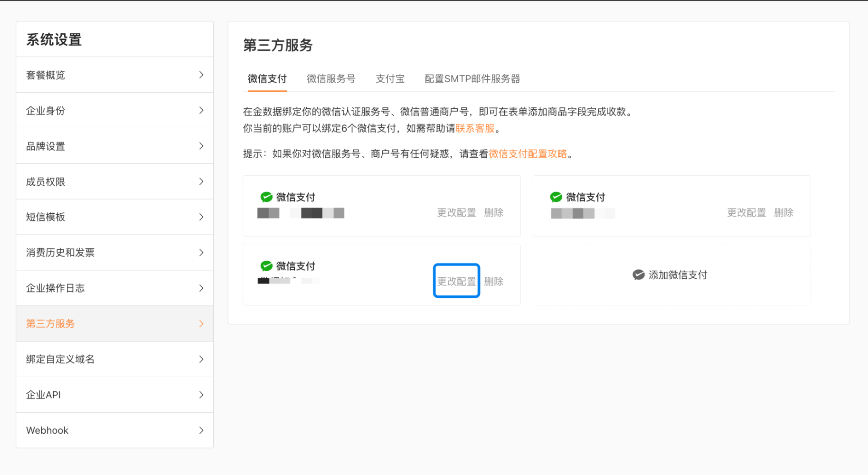Open 品牌设置 in sidebar
868x475 pixels.
(x=114, y=146)
